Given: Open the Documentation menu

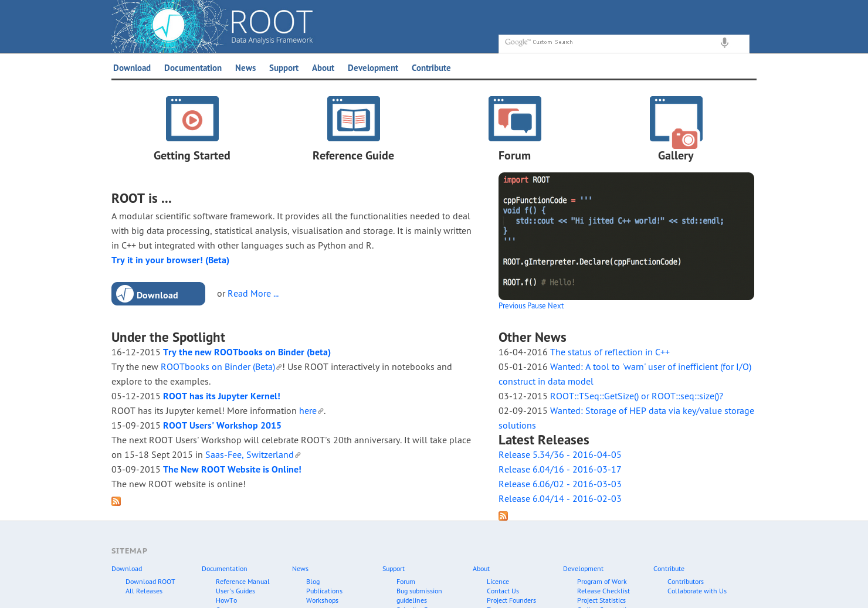Looking at the screenshot, I should (x=193, y=67).
